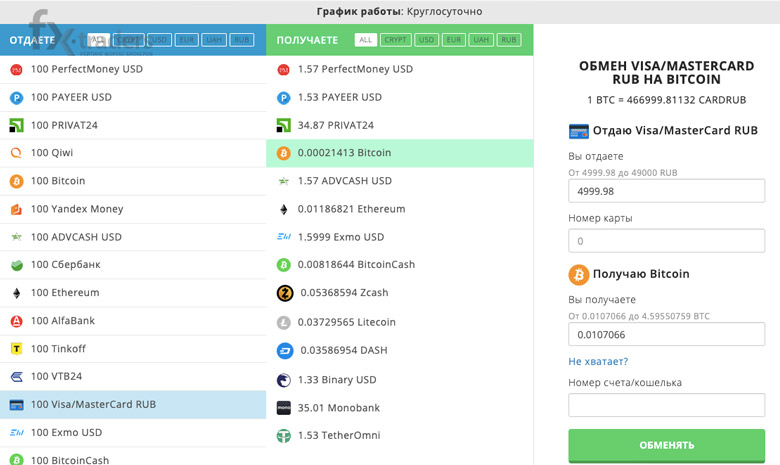This screenshot has width=780, height=465.
Task: Click the 100 PRIVAT24 row text
Action: point(64,125)
